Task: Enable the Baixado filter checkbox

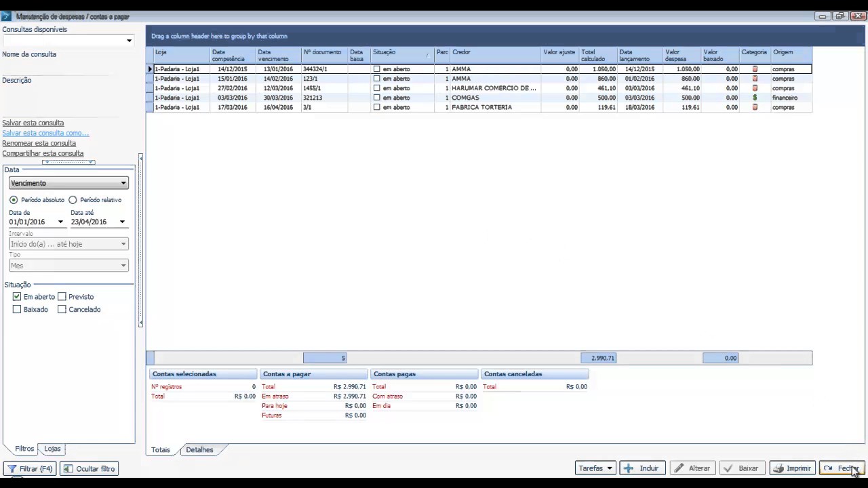Action: click(17, 310)
